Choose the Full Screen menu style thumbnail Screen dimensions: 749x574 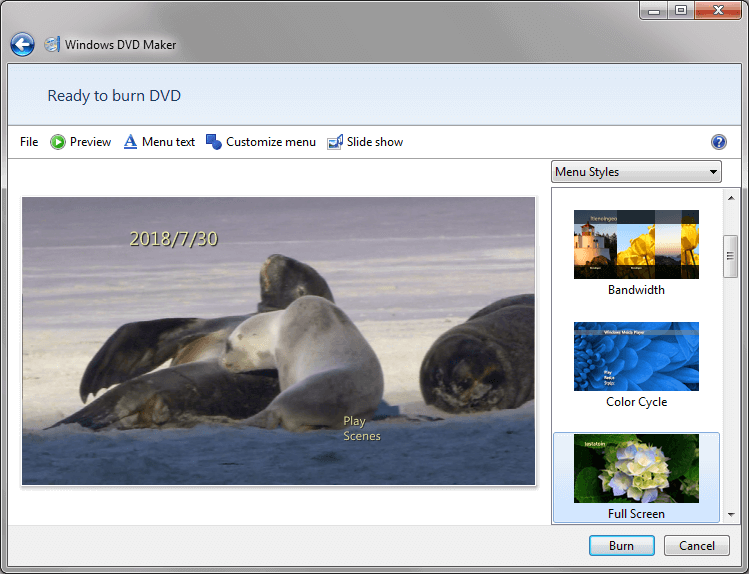point(636,468)
